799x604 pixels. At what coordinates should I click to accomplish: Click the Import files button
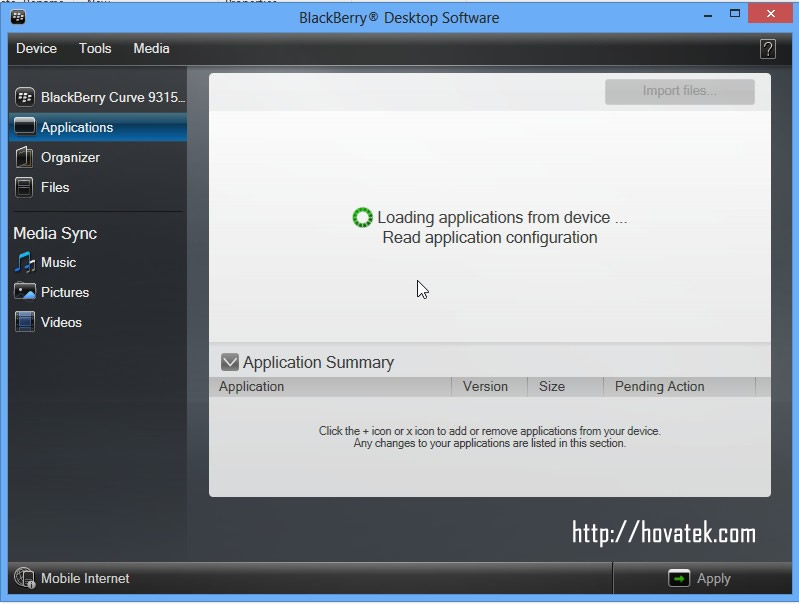coord(680,92)
